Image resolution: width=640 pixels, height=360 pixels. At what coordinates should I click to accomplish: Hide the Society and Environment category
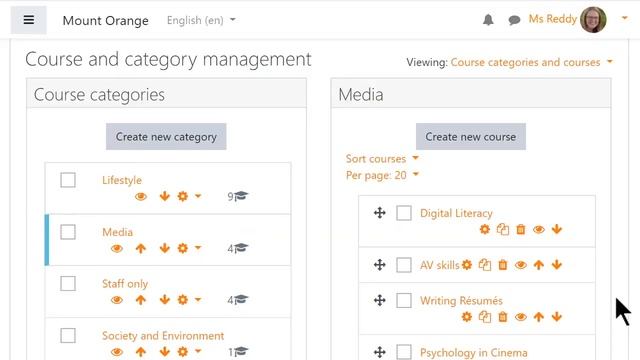coord(117,352)
